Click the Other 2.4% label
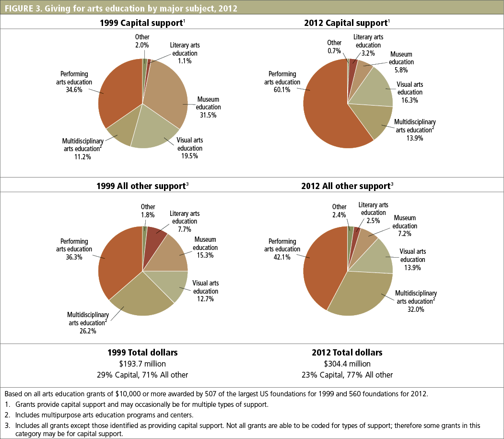This screenshot has width=504, height=439. coord(339,211)
